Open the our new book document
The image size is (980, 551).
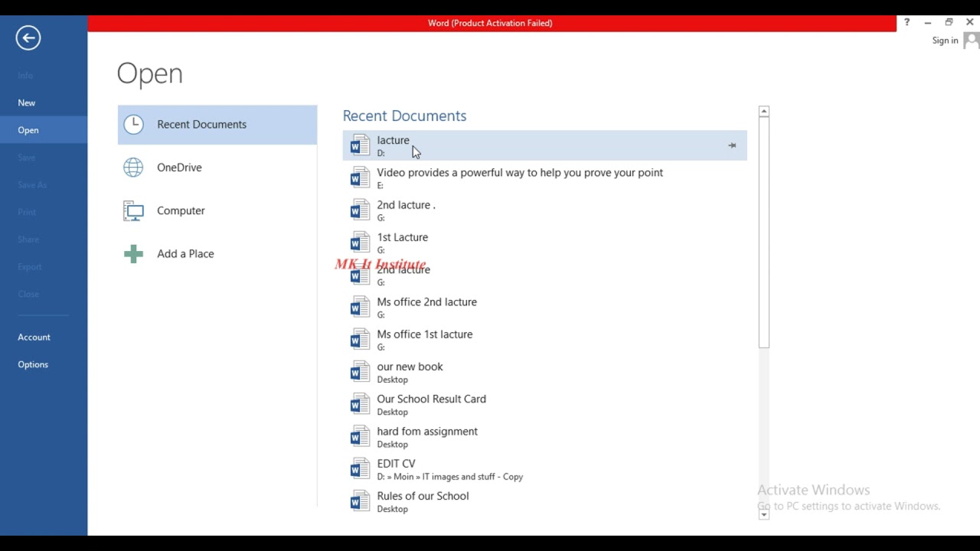pyautogui.click(x=544, y=372)
